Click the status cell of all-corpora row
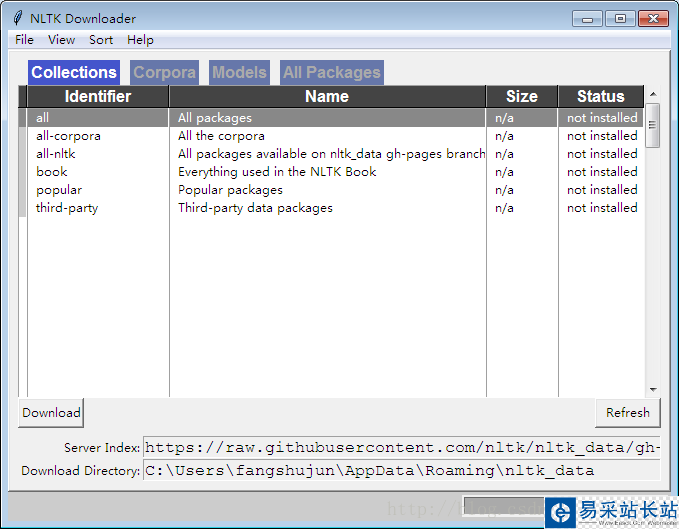 click(x=602, y=136)
